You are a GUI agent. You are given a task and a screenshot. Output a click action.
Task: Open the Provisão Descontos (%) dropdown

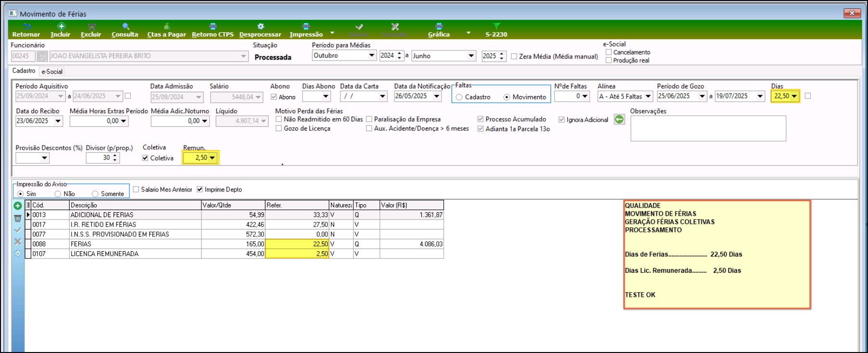pyautogui.click(x=45, y=158)
